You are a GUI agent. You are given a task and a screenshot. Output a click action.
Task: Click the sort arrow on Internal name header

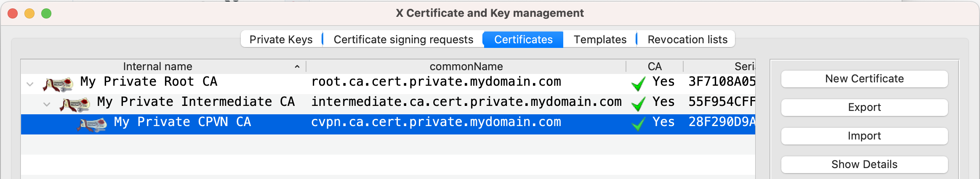[297, 66]
